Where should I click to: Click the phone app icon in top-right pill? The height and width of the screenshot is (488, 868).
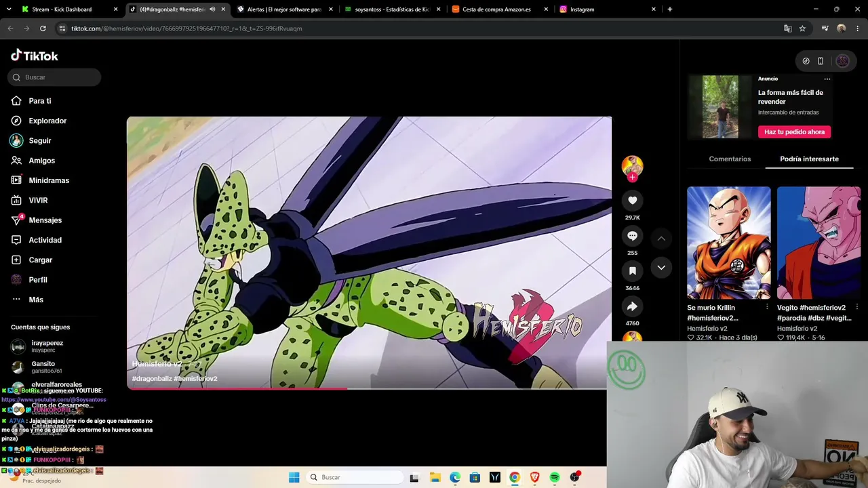point(821,61)
